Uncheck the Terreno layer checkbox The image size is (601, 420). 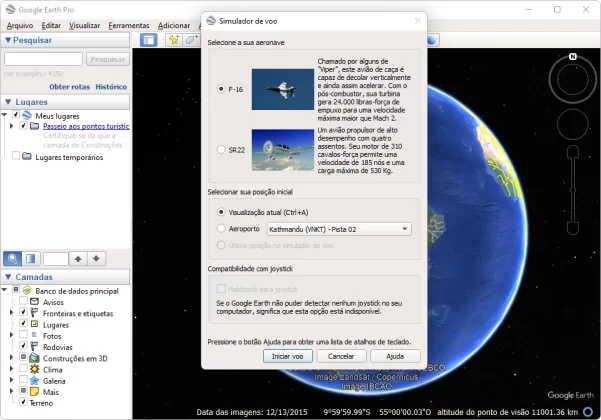[23, 402]
